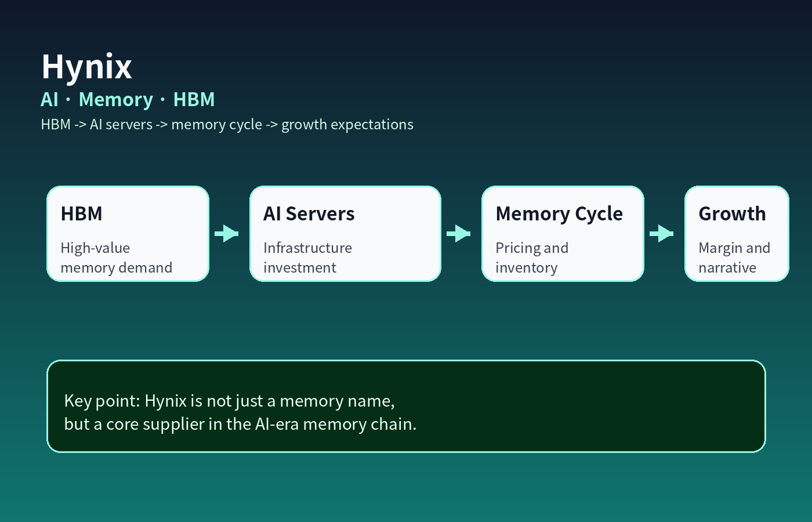Select the "Margin and narrative" description
Screen dimensions: 812x522
point(734,258)
